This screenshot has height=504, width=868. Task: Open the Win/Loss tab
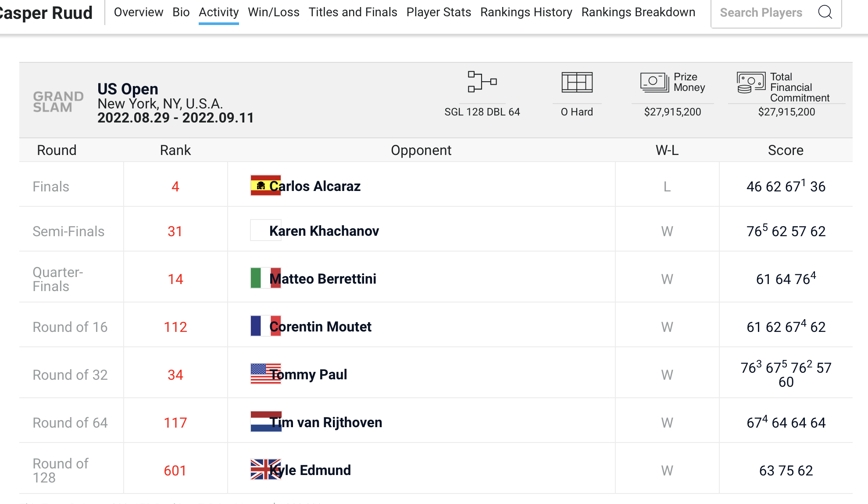tap(274, 12)
